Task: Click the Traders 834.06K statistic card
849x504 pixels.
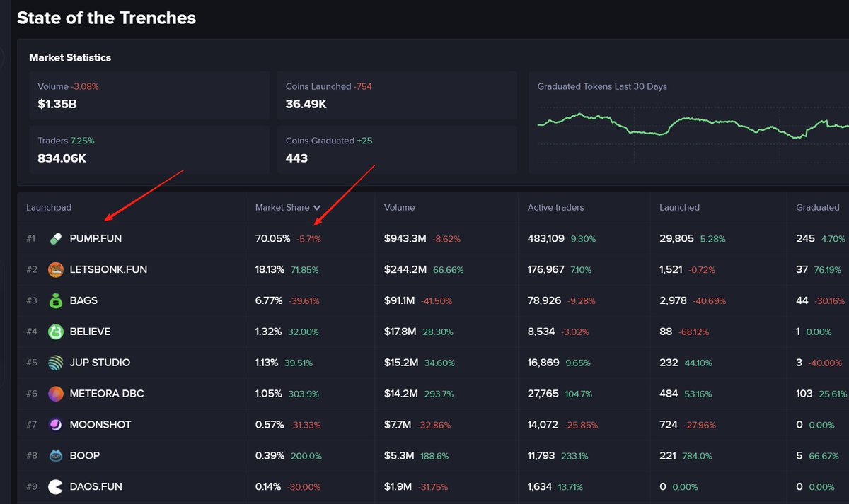Action: (149, 150)
